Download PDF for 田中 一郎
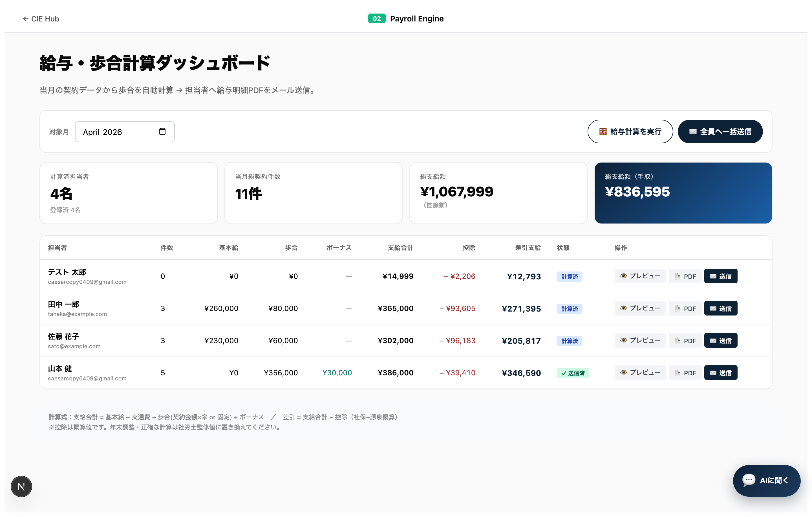 pos(685,308)
